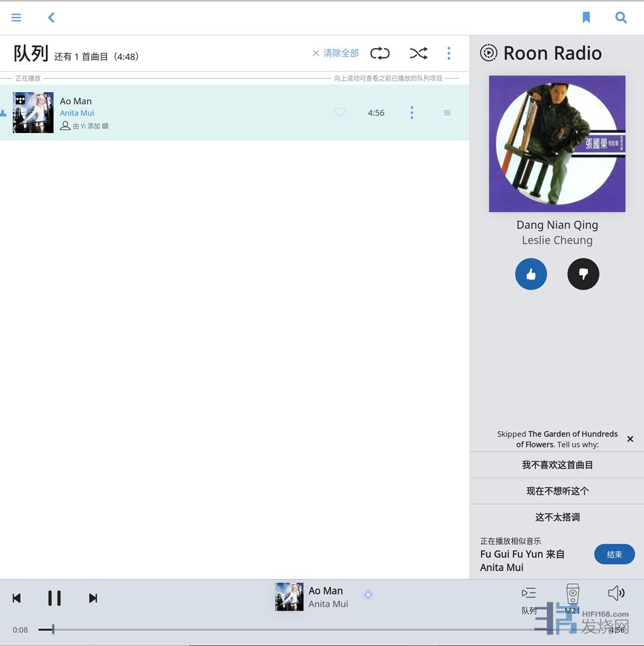Click the playback progress seek bar

point(315,629)
